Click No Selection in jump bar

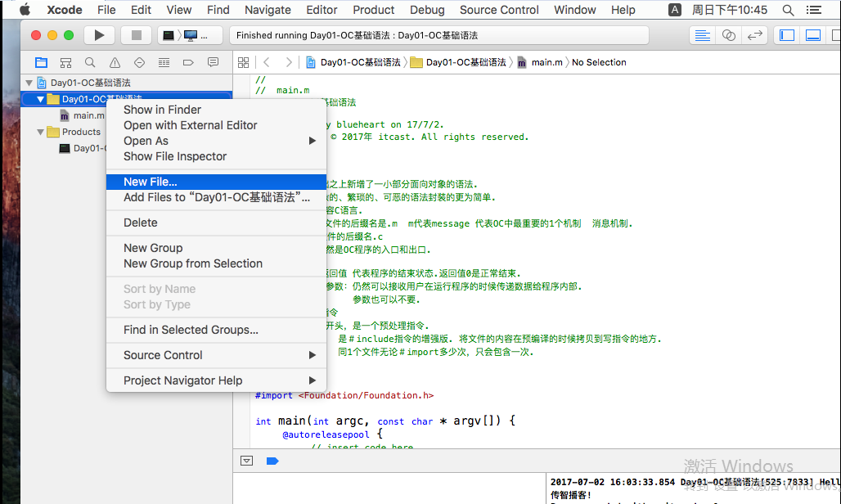click(x=599, y=63)
